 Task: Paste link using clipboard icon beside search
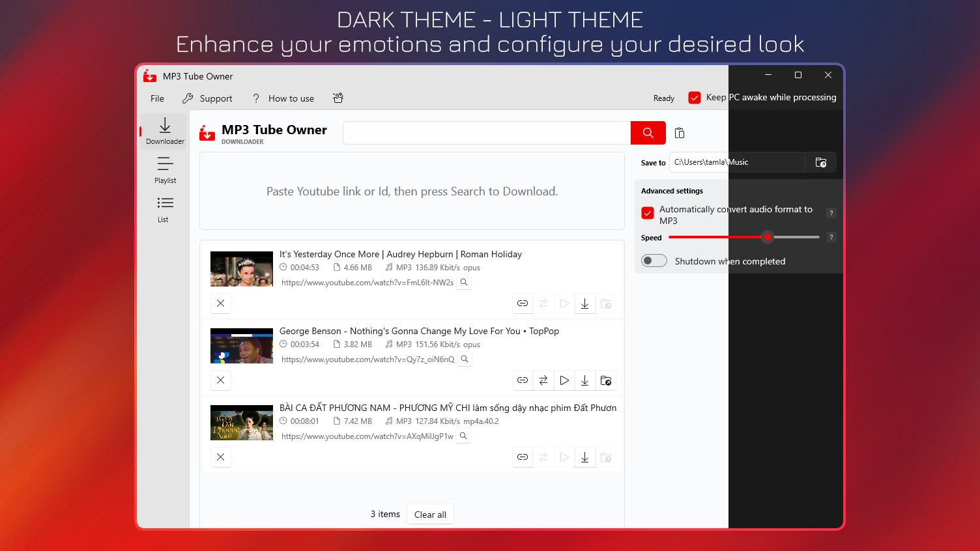(680, 133)
